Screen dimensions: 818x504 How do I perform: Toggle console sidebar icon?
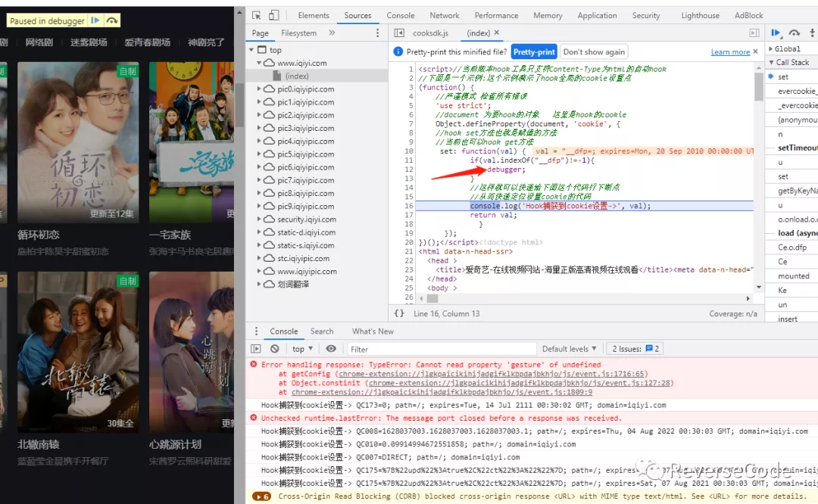point(256,349)
